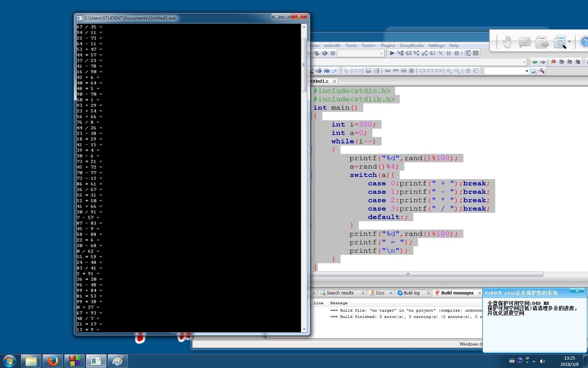Click the Rebuild icon in build toolbar
This screenshot has height=368, width=588.
point(325,53)
